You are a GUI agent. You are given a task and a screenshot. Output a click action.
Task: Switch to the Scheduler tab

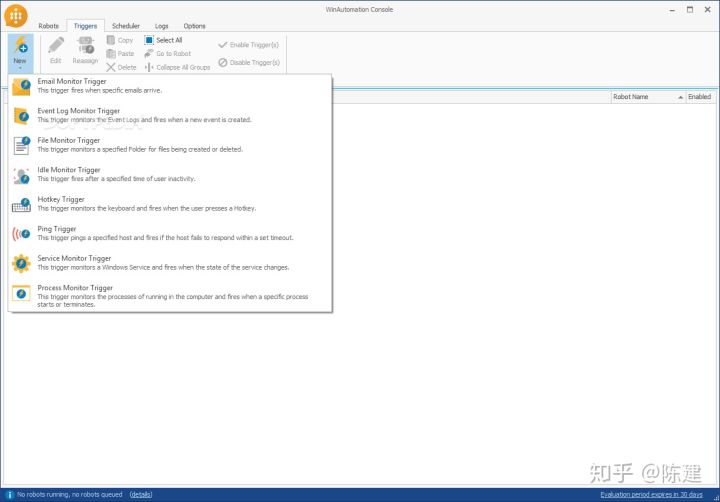point(126,26)
